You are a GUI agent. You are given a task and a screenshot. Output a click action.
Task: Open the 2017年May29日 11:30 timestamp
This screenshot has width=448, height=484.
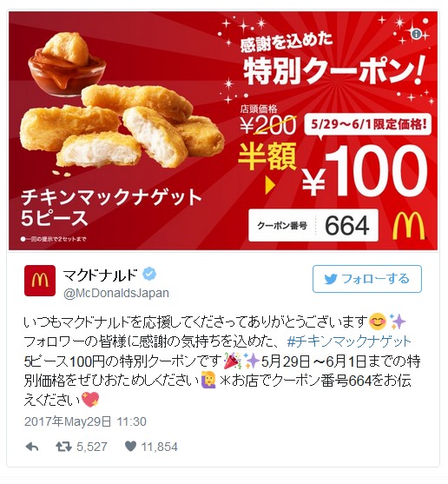pos(85,421)
